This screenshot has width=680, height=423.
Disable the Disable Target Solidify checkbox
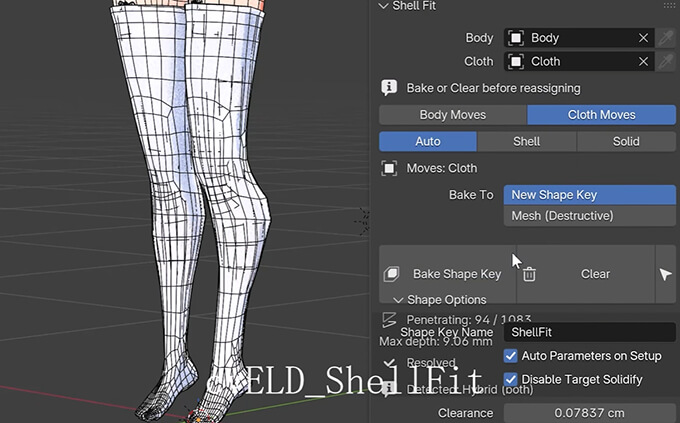pos(510,379)
